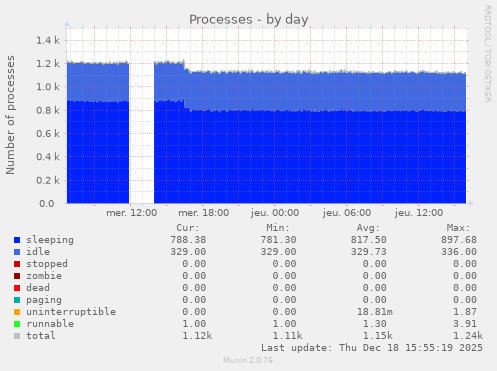497x371 pixels.
Task: Click the 'mer. 12:00' time axis label
Action: point(132,213)
